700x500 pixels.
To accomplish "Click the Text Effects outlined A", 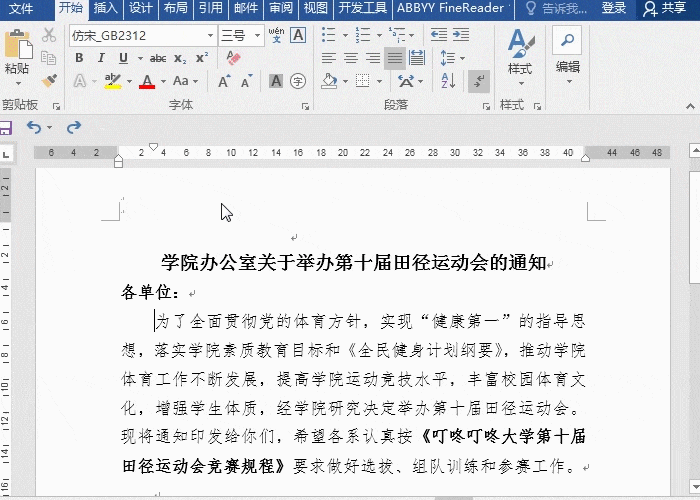I will click(80, 81).
